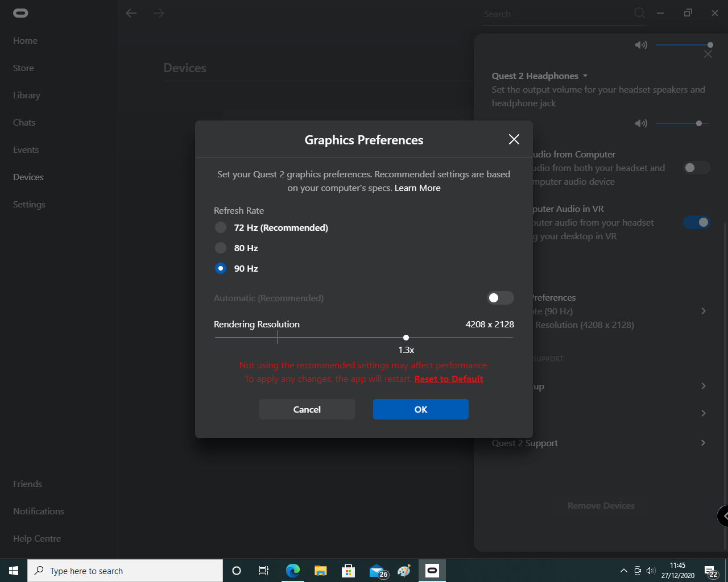Open Help Centre

click(x=37, y=539)
